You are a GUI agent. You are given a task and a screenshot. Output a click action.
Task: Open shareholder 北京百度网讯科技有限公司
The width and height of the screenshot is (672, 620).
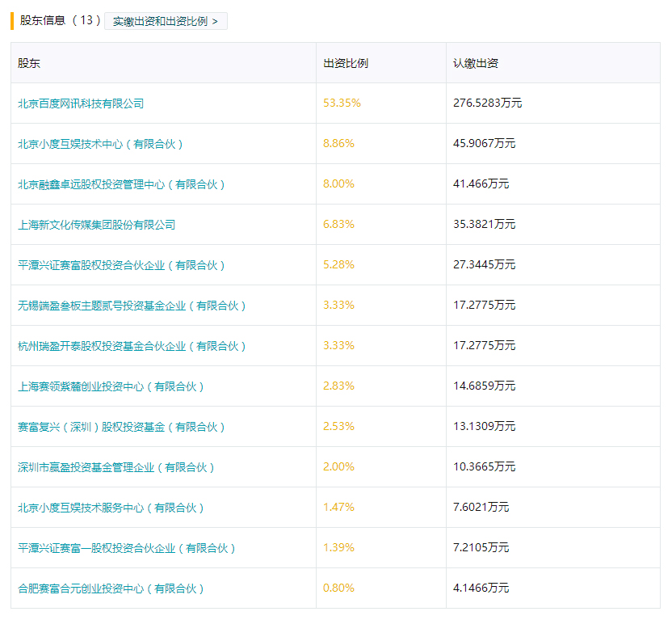(x=81, y=103)
